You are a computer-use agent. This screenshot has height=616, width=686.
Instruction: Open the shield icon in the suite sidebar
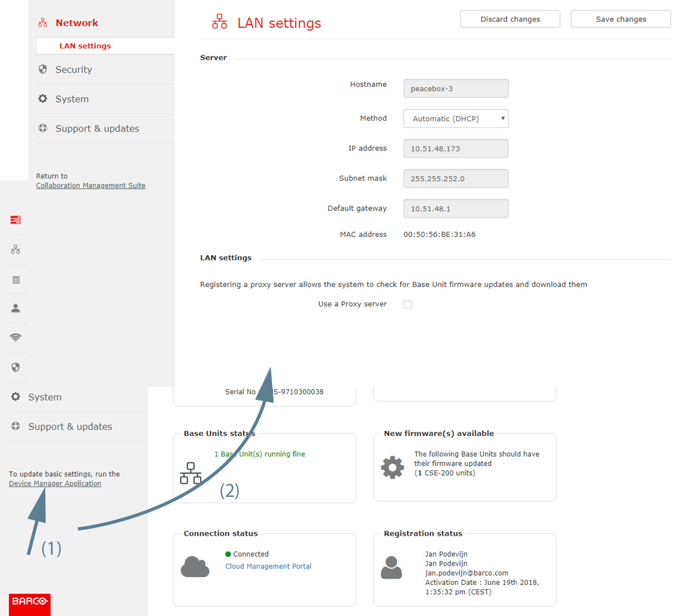(15, 367)
